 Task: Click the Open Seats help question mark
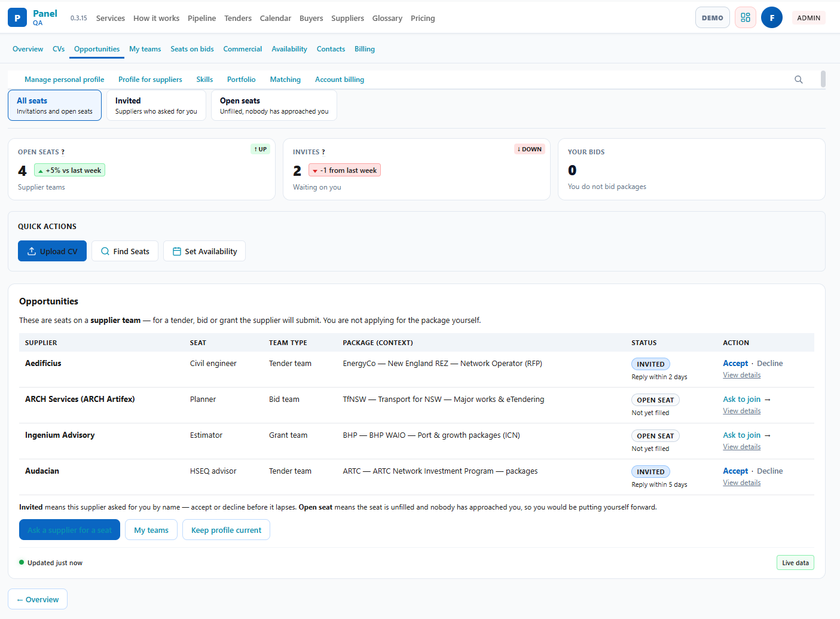coord(63,152)
